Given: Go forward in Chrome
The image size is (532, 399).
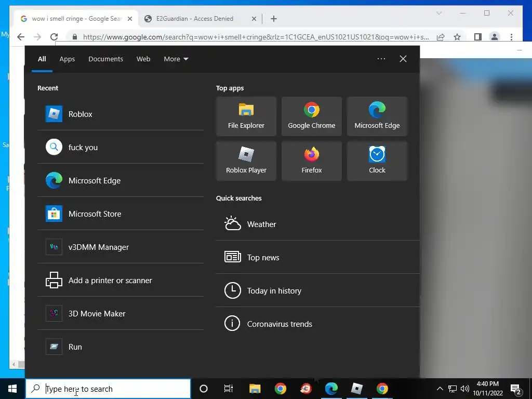Looking at the screenshot, I should 37,37.
